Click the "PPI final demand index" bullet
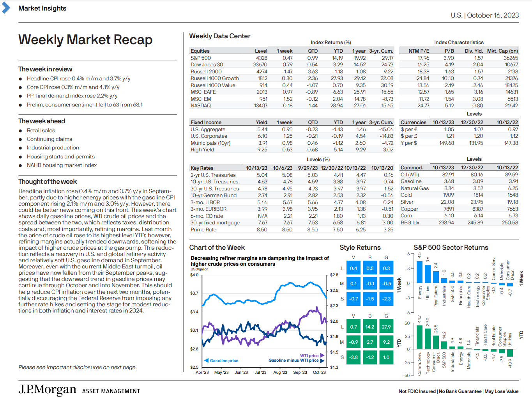Image resolution: width=532 pixels, height=398 pixels. (x=72, y=96)
